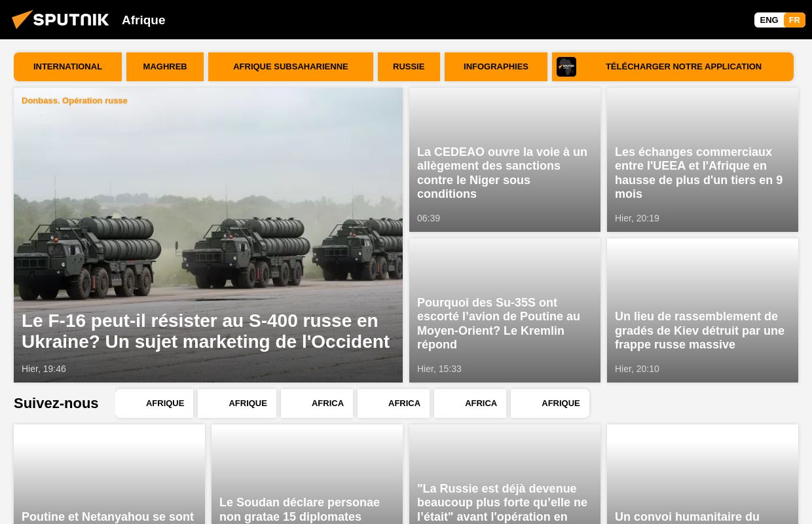Select FR as the site language
This screenshot has width=812, height=524.
tap(794, 20)
